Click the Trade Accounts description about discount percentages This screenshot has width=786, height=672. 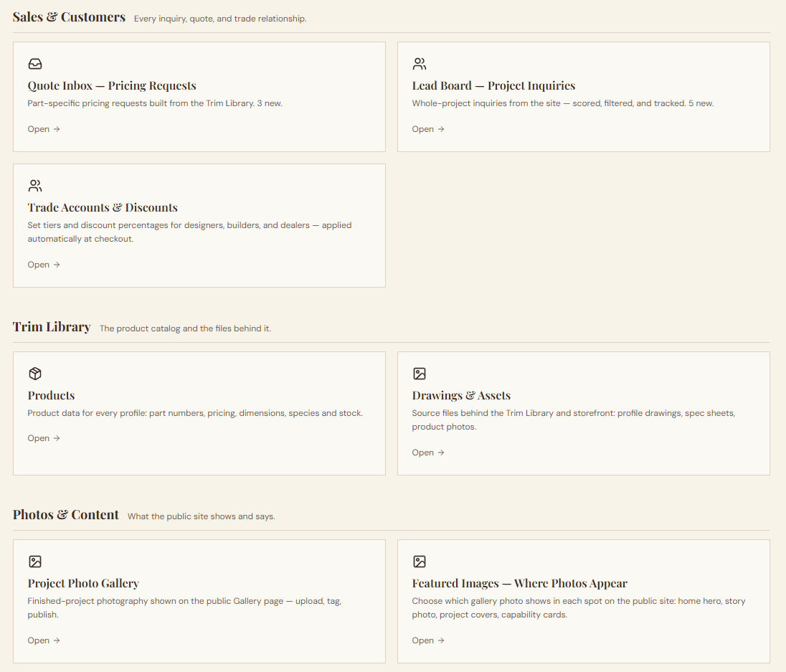click(x=189, y=232)
